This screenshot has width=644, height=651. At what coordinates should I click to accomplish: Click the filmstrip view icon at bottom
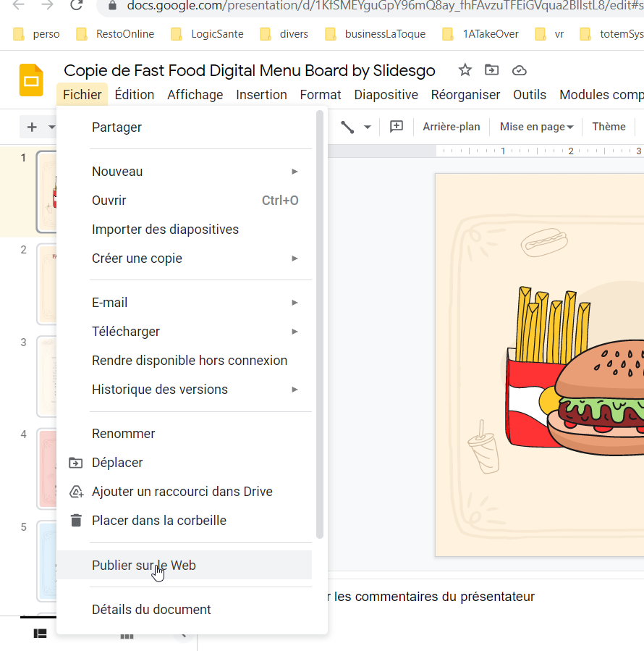(x=41, y=634)
